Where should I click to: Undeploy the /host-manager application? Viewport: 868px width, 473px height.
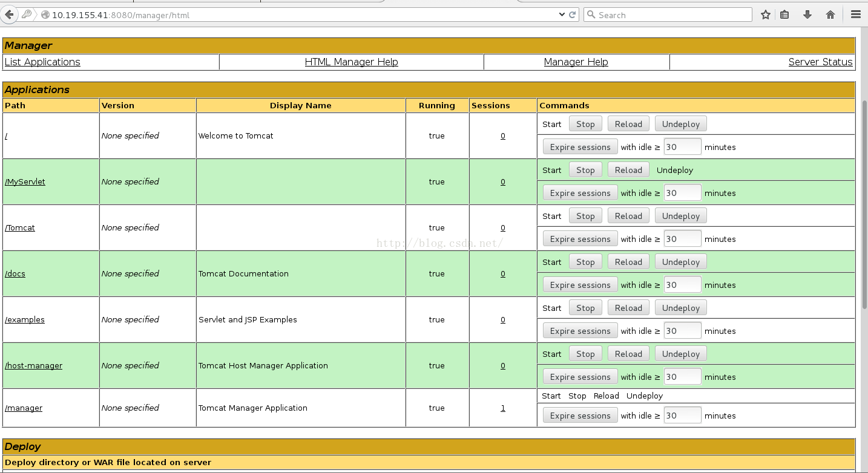[681, 354]
